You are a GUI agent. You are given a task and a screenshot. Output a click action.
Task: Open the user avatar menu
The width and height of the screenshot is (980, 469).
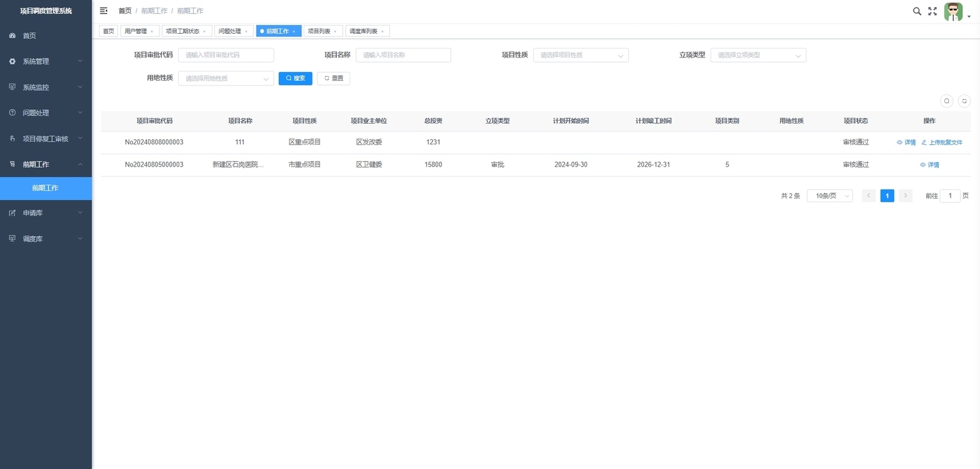click(x=953, y=11)
